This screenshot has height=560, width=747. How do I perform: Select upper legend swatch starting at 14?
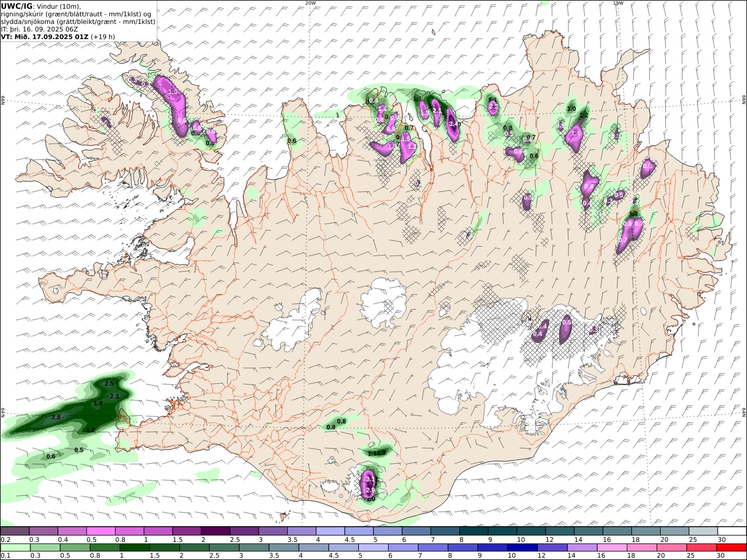[589, 531]
